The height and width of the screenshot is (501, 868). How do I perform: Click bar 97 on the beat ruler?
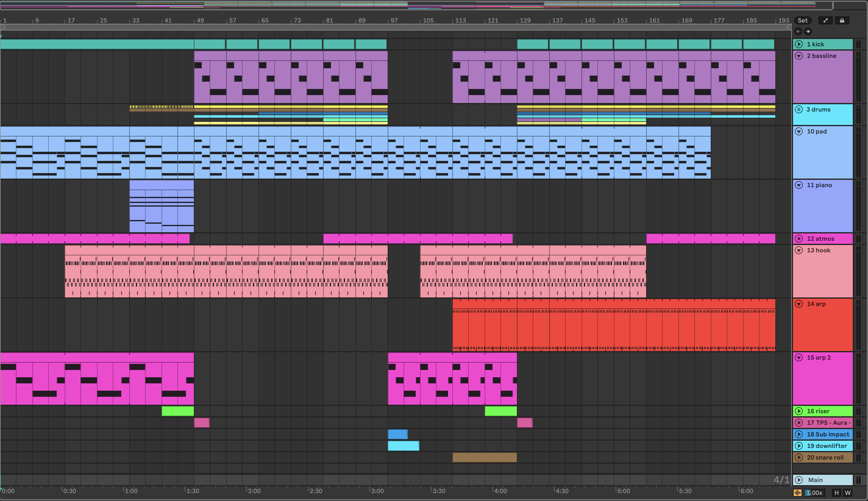(394, 20)
